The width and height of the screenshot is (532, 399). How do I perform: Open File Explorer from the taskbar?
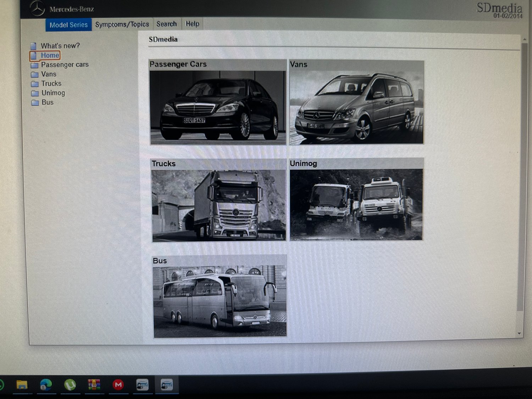point(22,385)
